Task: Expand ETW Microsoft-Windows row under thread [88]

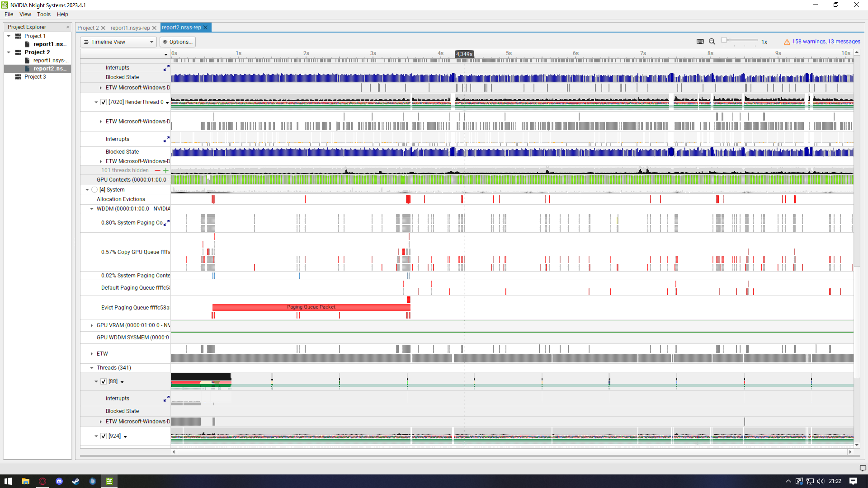Action: coord(101,422)
